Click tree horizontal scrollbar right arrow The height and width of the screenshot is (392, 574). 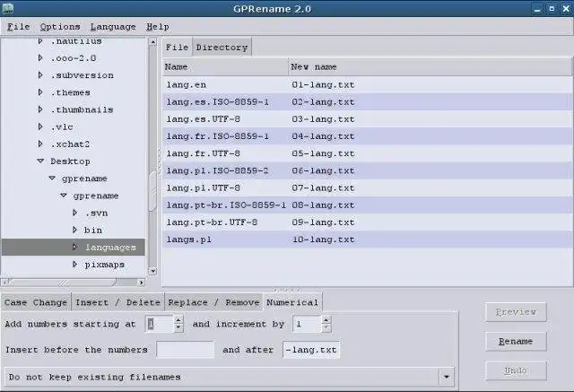(142, 283)
